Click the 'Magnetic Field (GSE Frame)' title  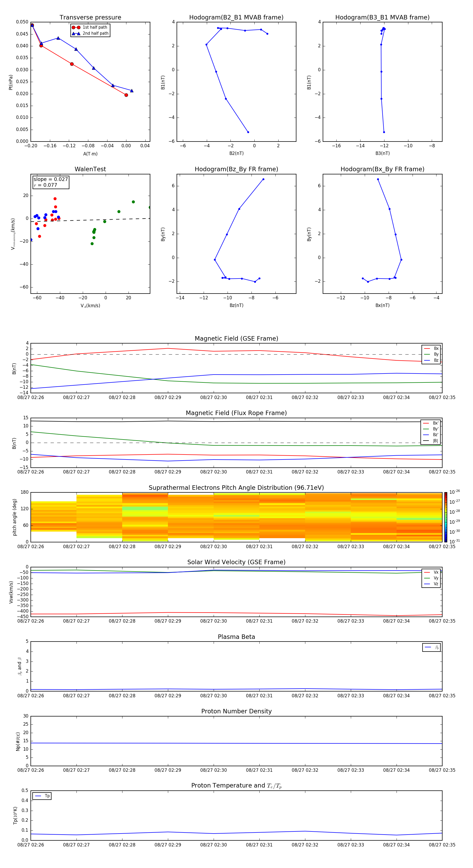tap(236, 339)
